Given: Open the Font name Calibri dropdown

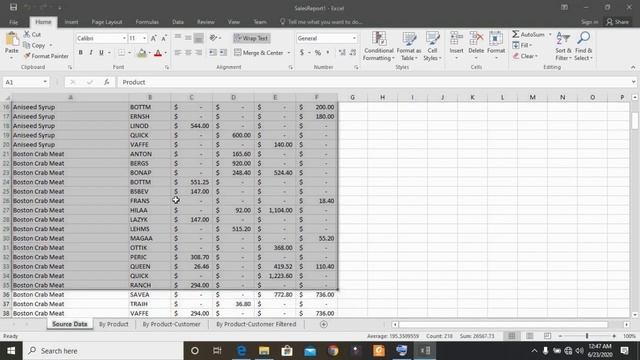Looking at the screenshot, I should coord(124,38).
